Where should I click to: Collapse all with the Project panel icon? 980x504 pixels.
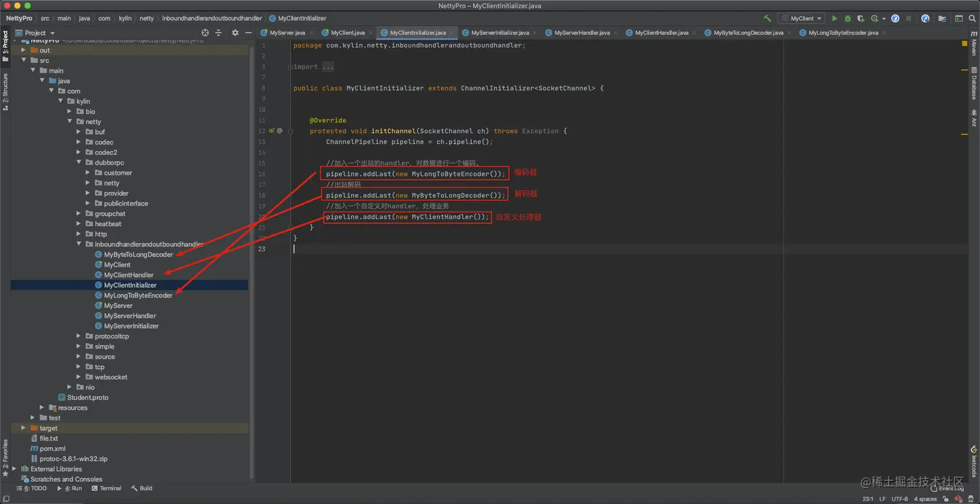pyautogui.click(x=218, y=32)
